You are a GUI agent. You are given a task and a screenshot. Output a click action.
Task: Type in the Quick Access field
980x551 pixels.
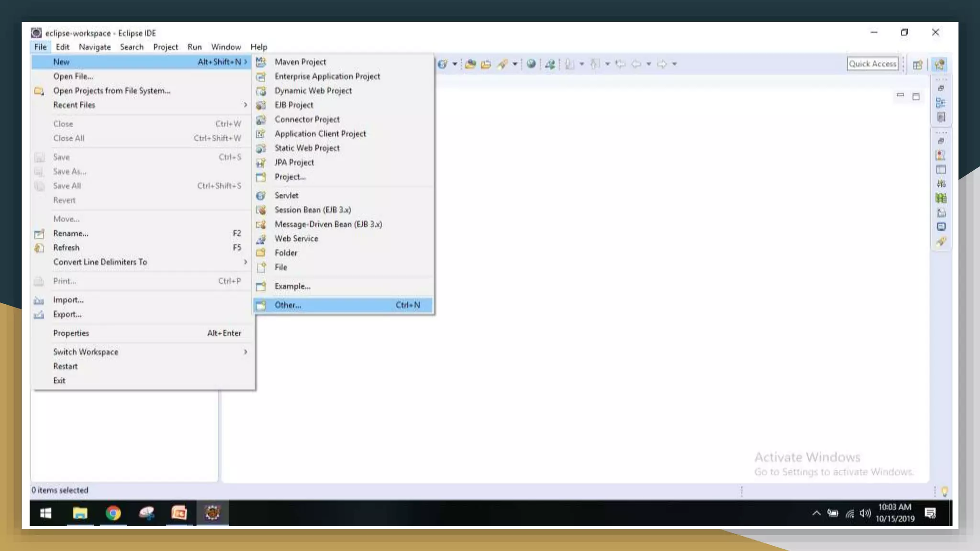pyautogui.click(x=872, y=64)
